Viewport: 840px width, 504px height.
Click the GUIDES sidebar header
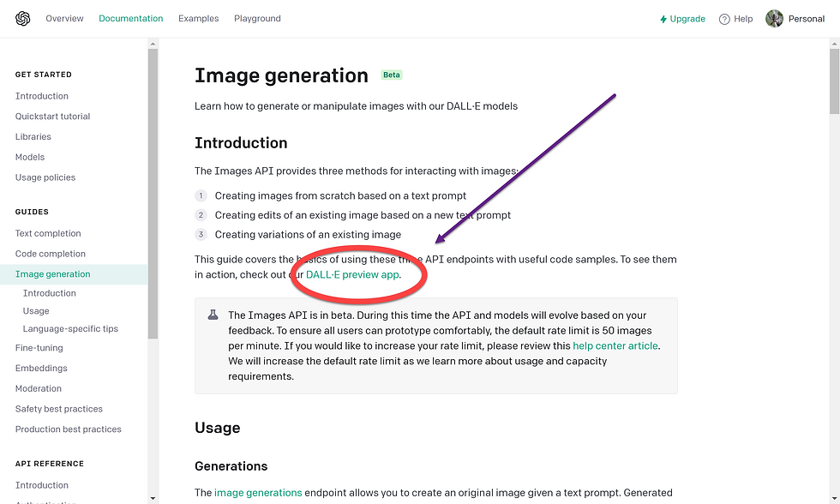[32, 212]
